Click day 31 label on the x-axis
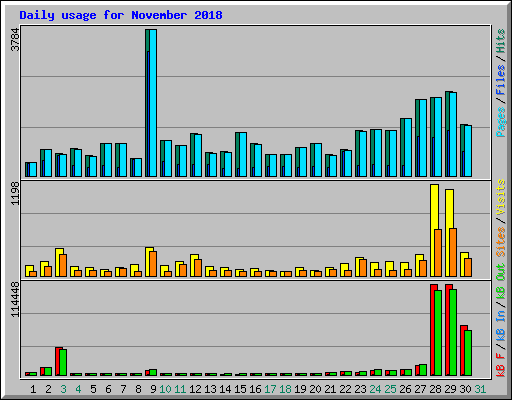 pyautogui.click(x=480, y=389)
